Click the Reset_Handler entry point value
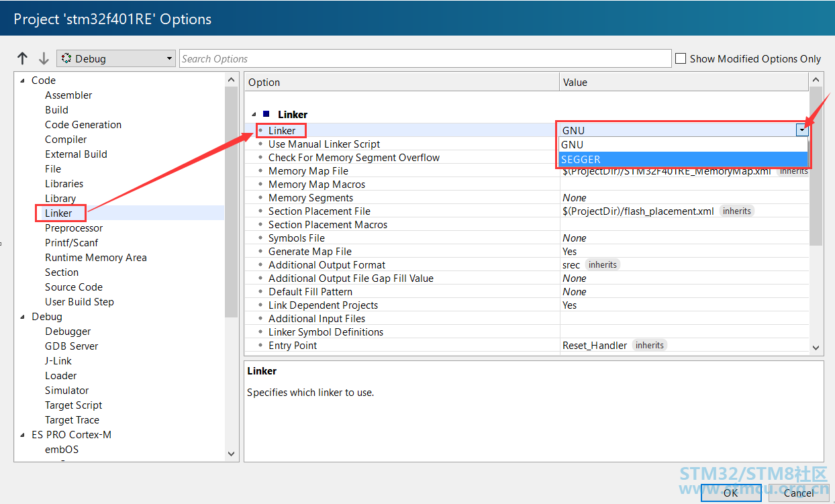This screenshot has width=835, height=504. tap(595, 346)
